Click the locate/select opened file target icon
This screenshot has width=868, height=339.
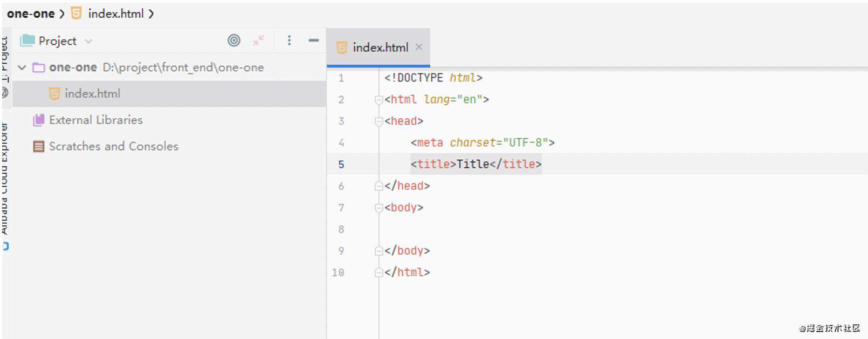(234, 40)
